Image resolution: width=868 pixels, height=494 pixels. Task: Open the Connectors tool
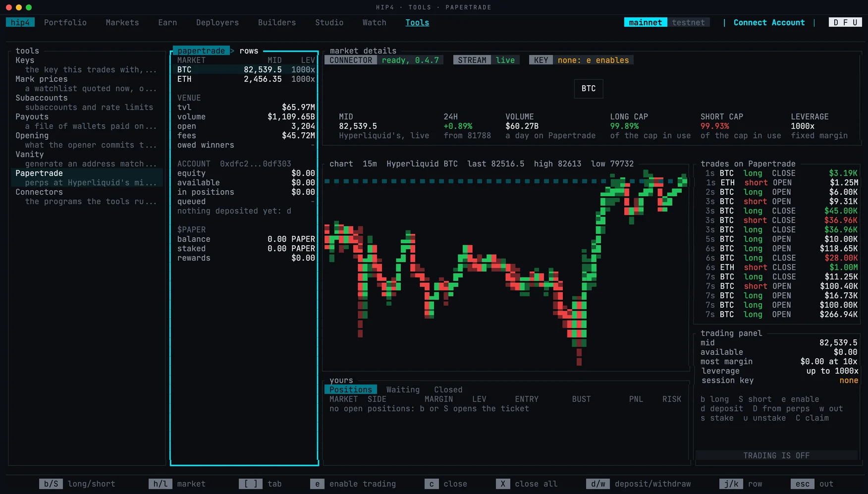click(87, 197)
